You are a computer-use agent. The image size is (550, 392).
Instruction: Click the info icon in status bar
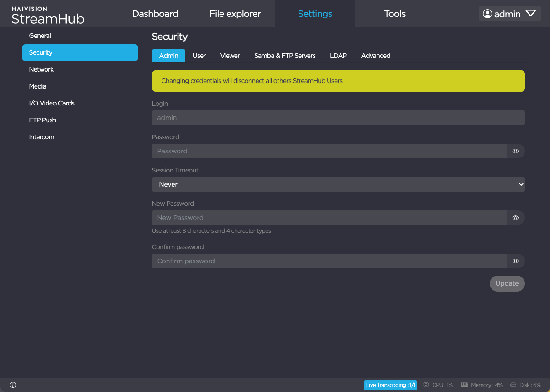click(13, 385)
